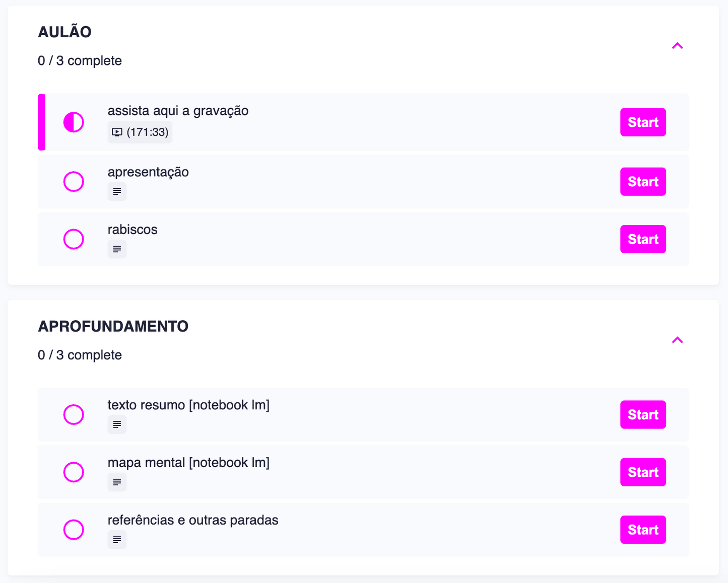Image resolution: width=728 pixels, height=583 pixels.
Task: Click the text icon under referências e outras paradas
Action: pyautogui.click(x=117, y=540)
